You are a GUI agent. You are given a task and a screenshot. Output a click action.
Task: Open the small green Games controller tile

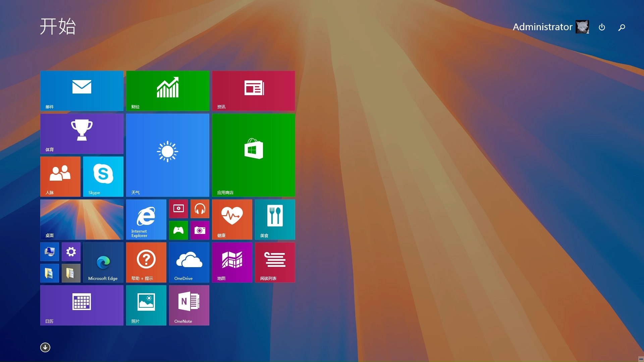point(178,230)
